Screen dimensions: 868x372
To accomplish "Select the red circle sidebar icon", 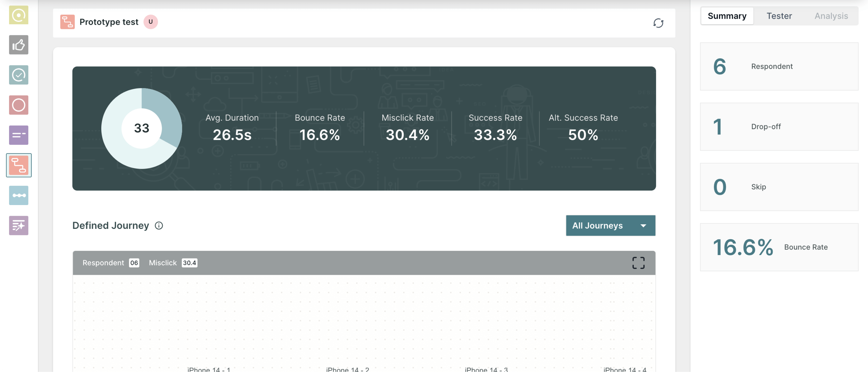I will 19,105.
